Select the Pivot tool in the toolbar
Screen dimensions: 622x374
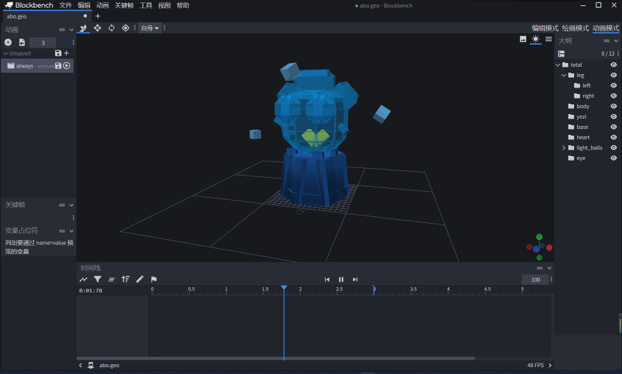125,28
